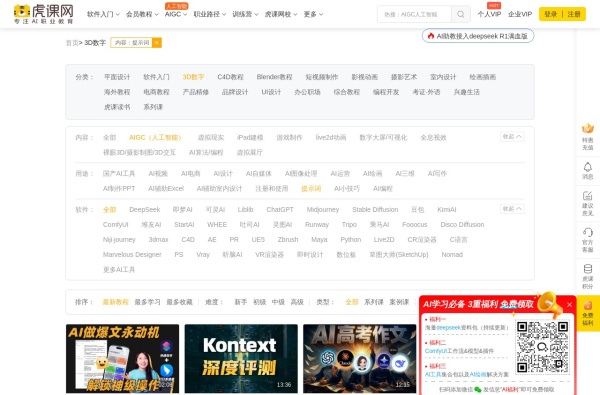Open the Kontext深度评测 course thumbnail
The image size is (600, 395).
pos(241,358)
